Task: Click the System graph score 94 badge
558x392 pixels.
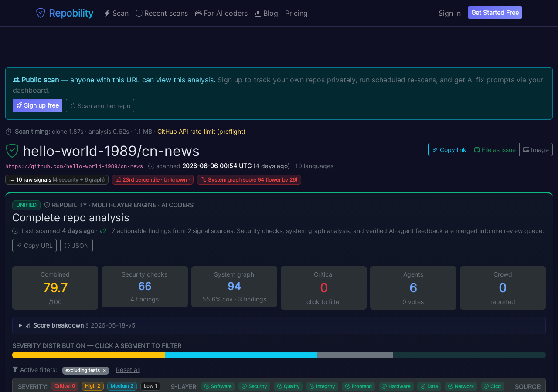Action: click(249, 179)
